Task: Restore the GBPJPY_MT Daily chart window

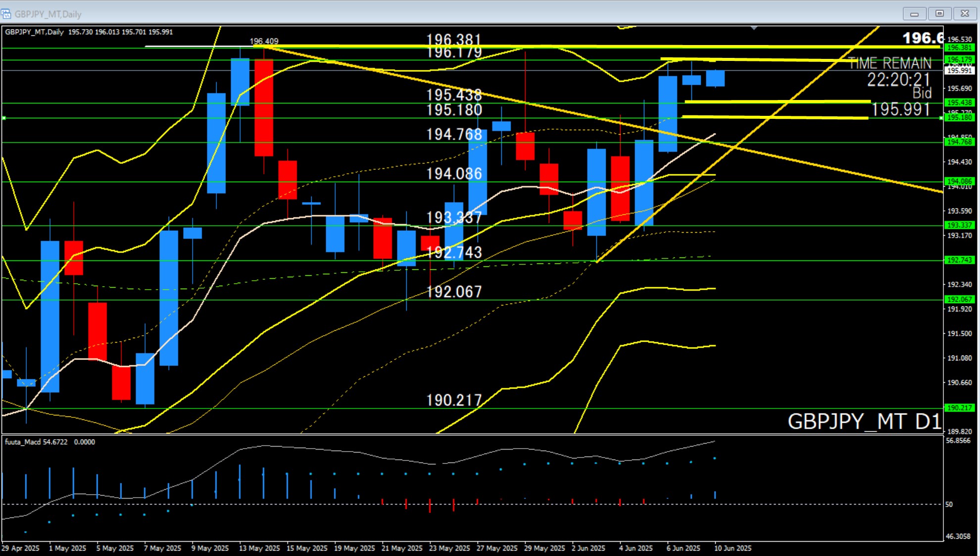Action: point(939,14)
